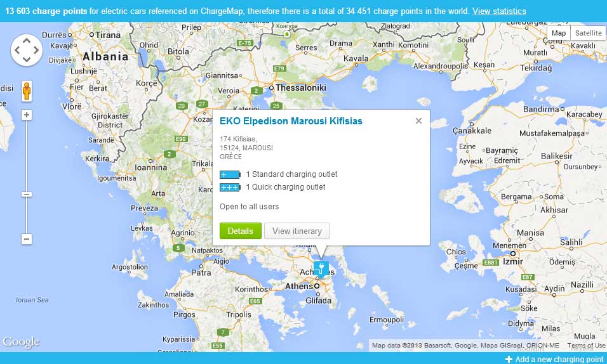
Task: Close the EKO Elpedison info popup
Action: [418, 120]
